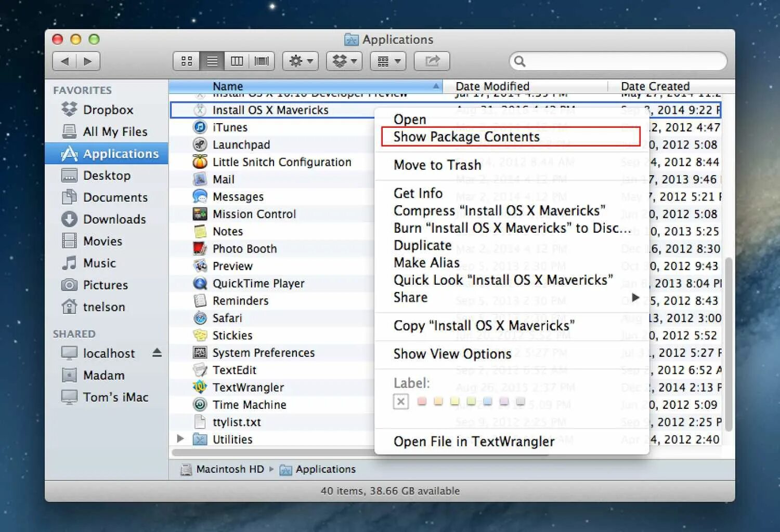Apply the green label color
This screenshot has width=780, height=532.
(x=471, y=401)
